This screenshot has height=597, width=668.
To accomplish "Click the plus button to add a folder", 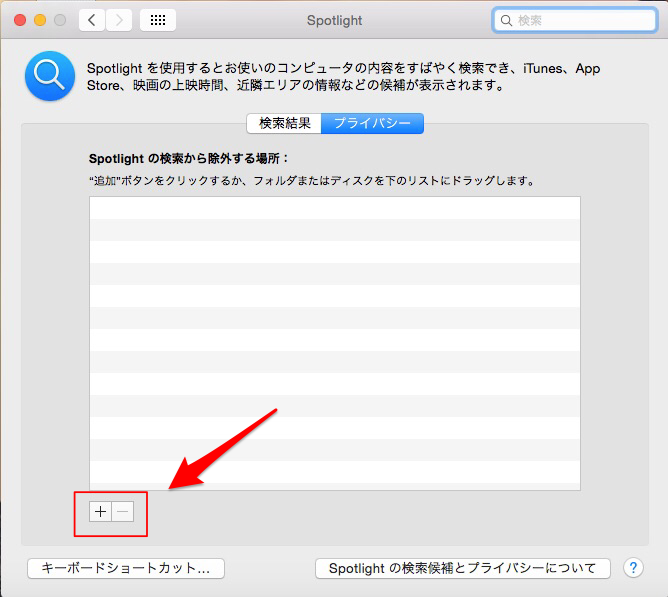I will pyautogui.click(x=101, y=511).
